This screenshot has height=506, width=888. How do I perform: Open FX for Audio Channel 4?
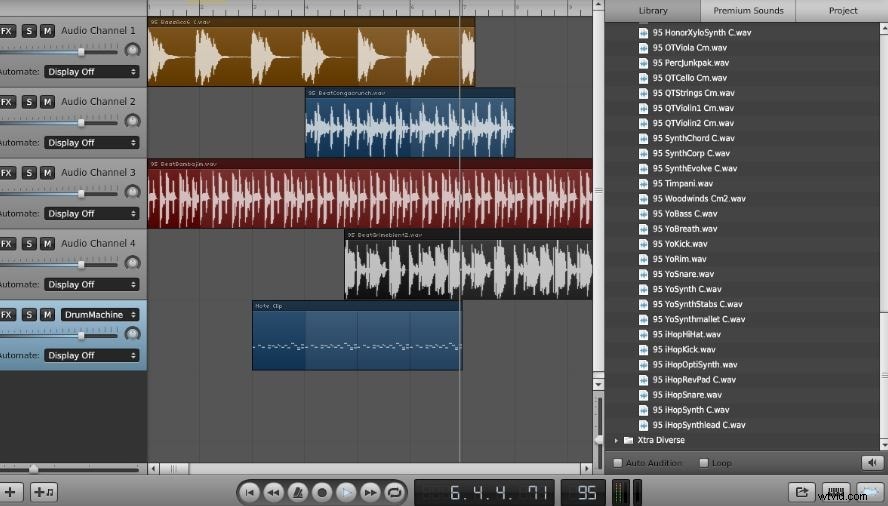[x=6, y=243]
